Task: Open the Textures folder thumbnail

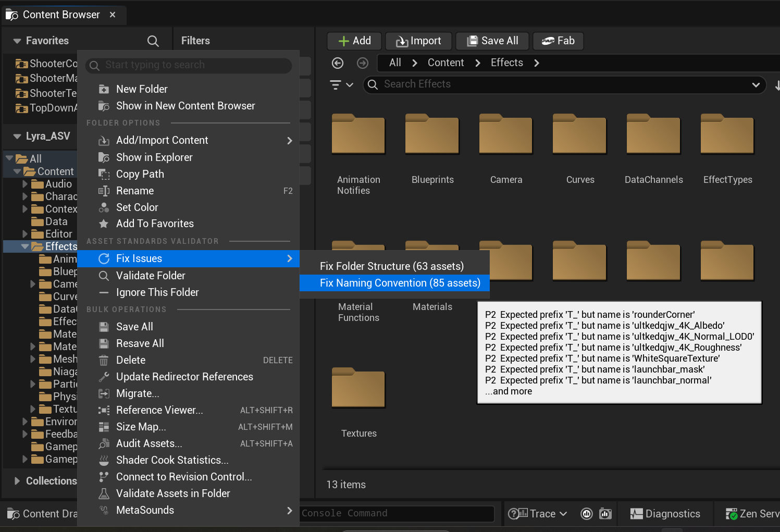Action: coord(358,388)
